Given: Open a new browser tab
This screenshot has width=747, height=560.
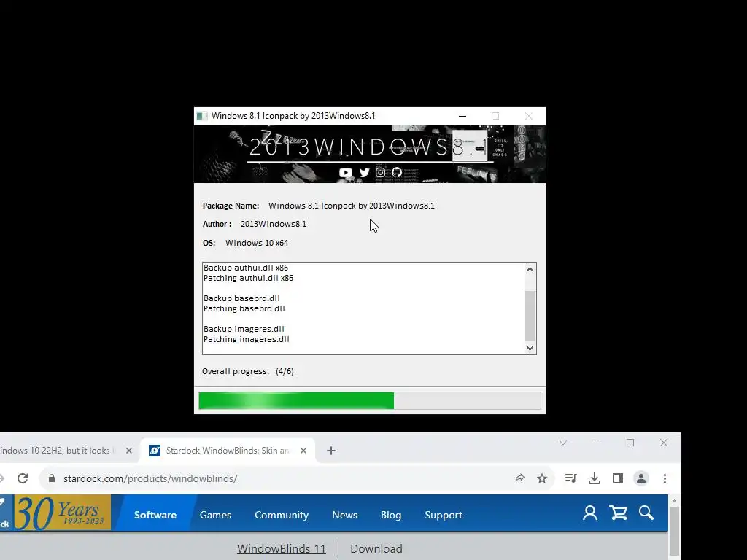Looking at the screenshot, I should (x=331, y=451).
